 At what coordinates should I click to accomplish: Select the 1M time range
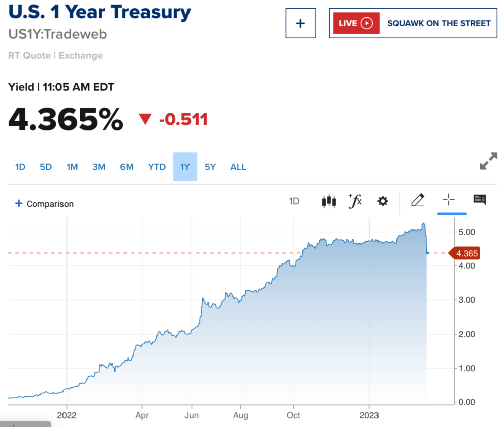pyautogui.click(x=72, y=167)
